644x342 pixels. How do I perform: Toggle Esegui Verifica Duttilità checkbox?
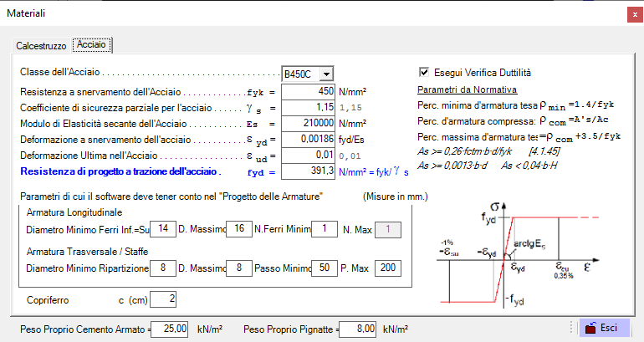tap(424, 72)
